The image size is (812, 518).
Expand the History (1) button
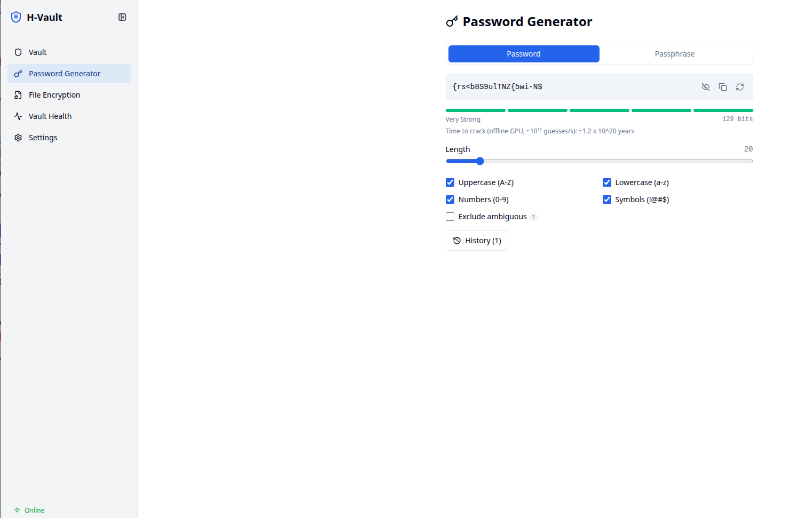pos(477,241)
